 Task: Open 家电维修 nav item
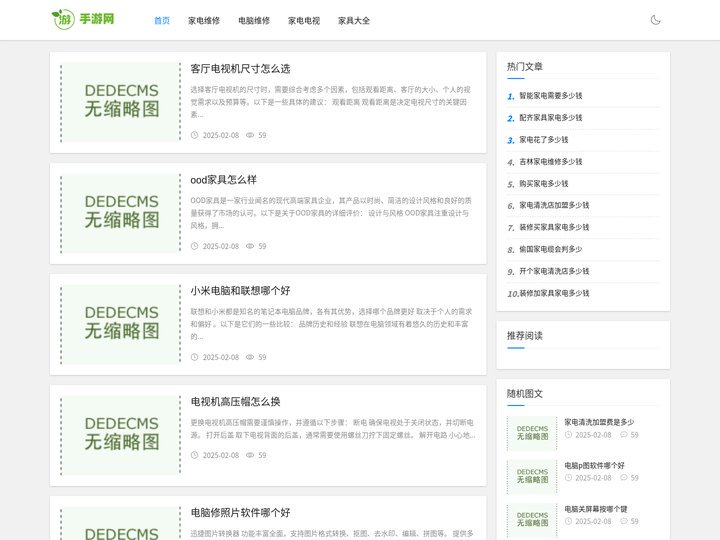[x=204, y=21]
